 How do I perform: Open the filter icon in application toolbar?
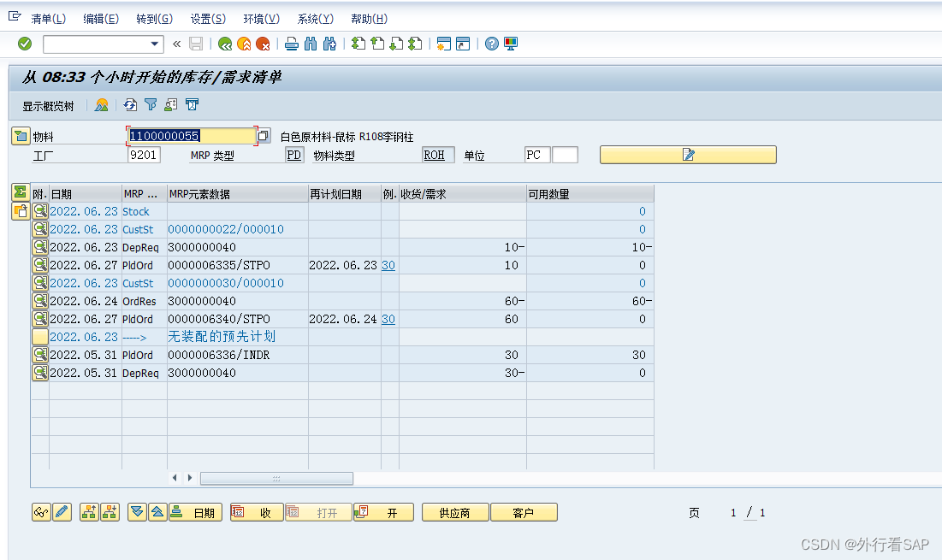coord(150,106)
